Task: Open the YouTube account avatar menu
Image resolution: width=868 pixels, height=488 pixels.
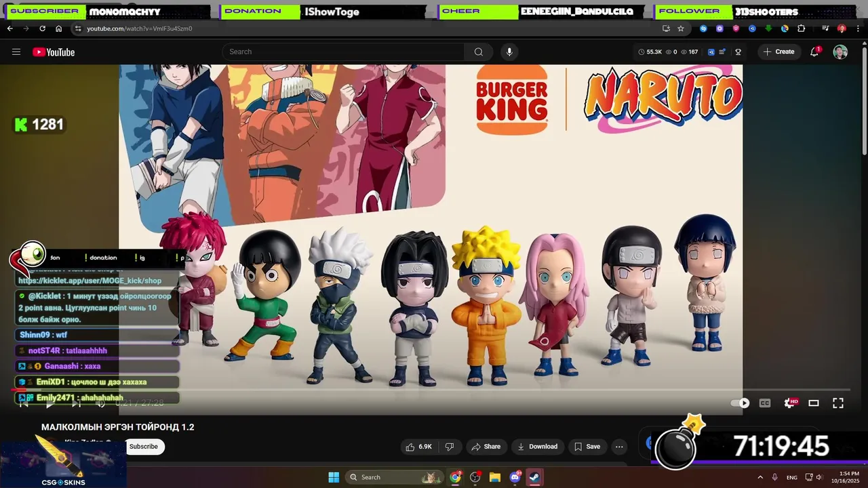Action: (840, 52)
